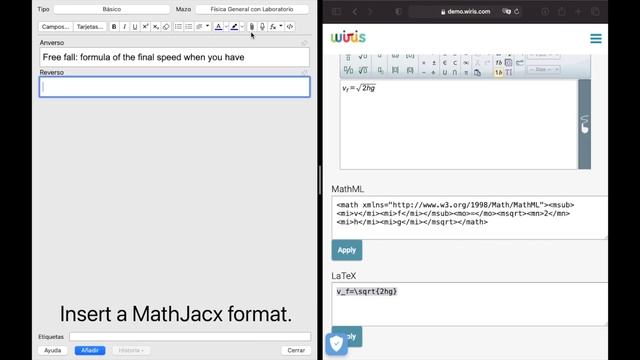Click the Etiquetas tags input
This screenshot has height=360, width=640.
click(x=190, y=337)
